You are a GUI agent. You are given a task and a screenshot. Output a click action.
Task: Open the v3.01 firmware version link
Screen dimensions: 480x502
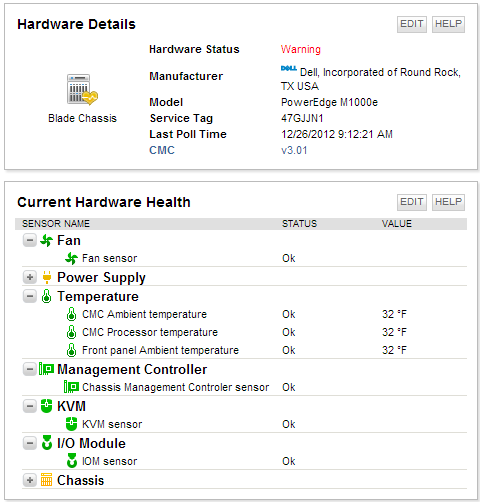tap(294, 150)
